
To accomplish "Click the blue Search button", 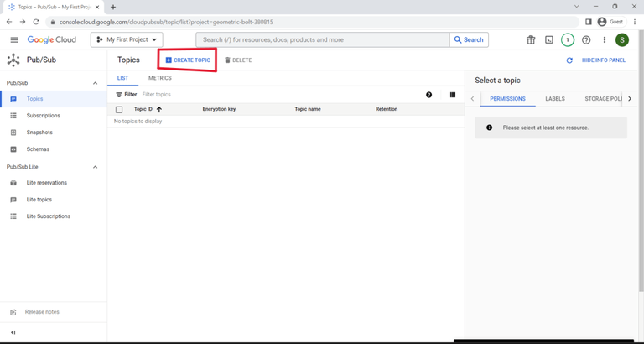I will click(x=469, y=40).
